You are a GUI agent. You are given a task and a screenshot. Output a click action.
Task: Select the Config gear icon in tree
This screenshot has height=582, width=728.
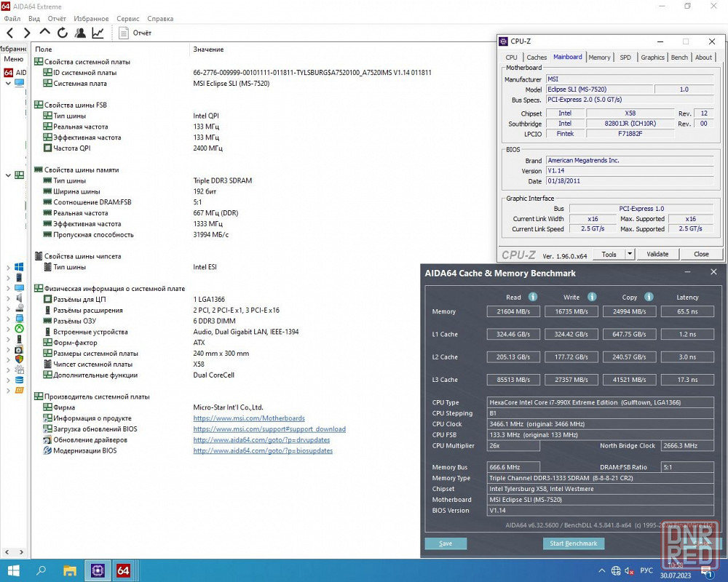click(x=19, y=370)
